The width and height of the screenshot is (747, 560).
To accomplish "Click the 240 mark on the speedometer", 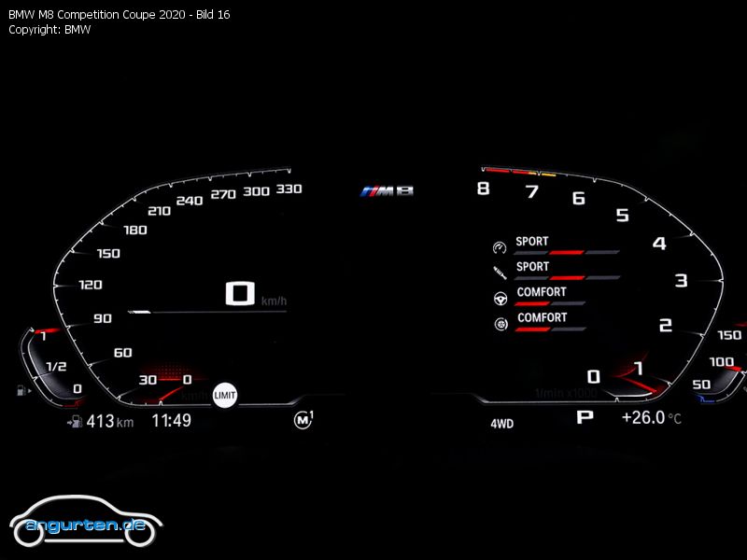I will [190, 201].
